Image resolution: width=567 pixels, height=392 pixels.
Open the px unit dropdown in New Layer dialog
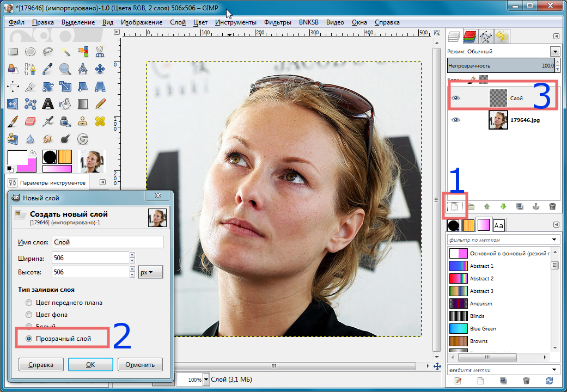[x=150, y=272]
